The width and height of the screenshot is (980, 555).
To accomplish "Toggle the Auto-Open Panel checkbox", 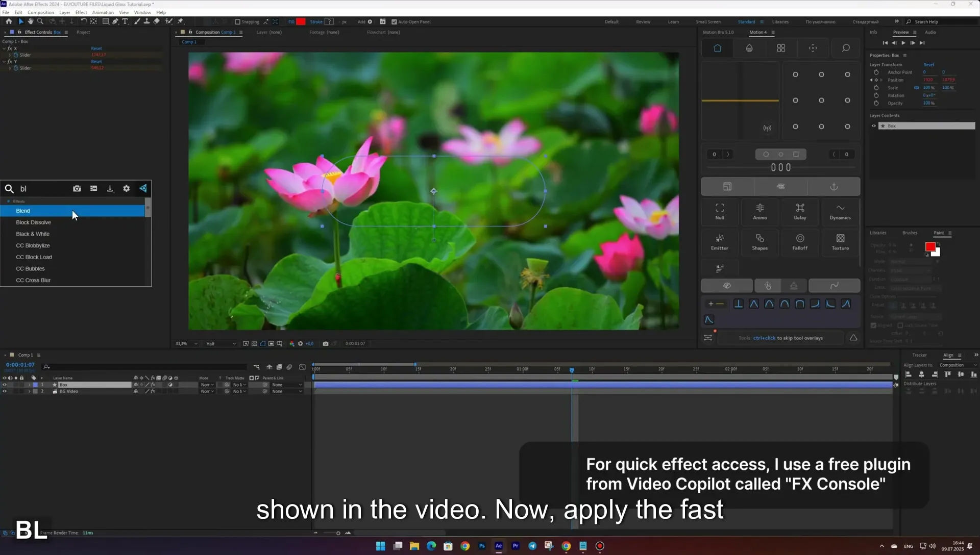I will [394, 22].
